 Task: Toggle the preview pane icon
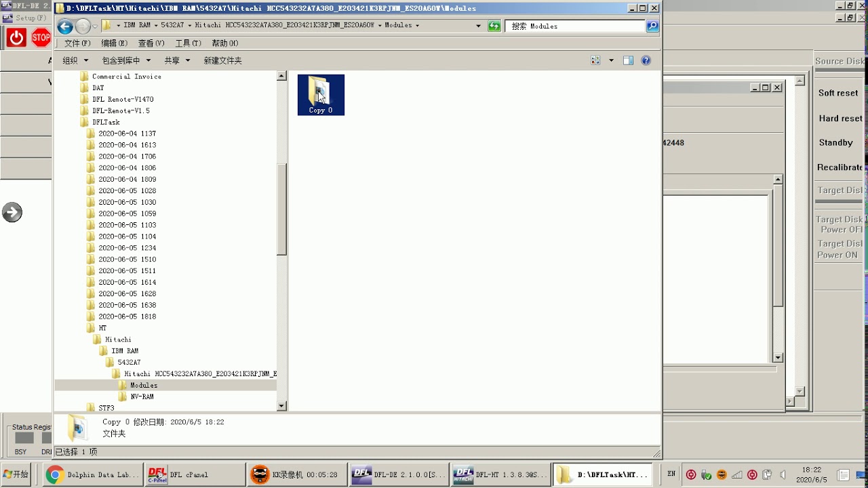tap(628, 60)
